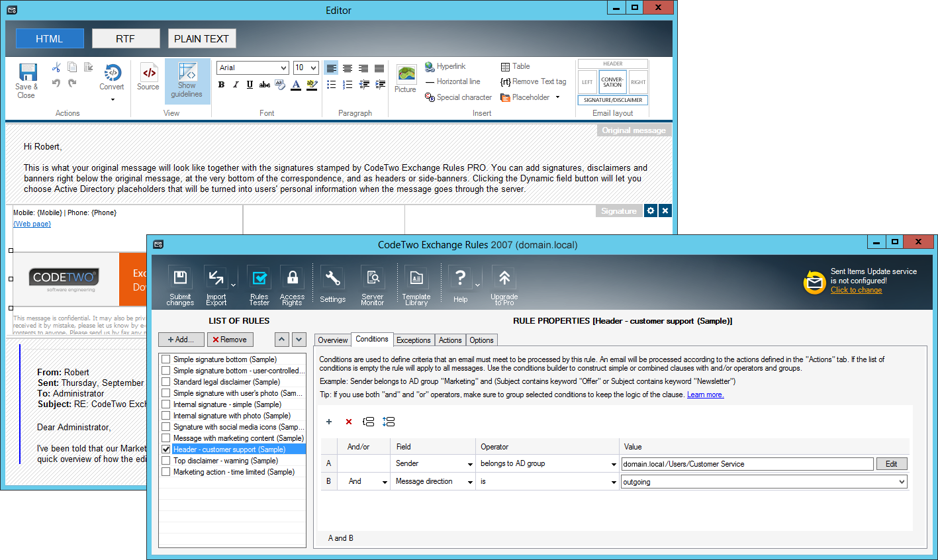Image resolution: width=938 pixels, height=560 pixels.
Task: Click Upgrade to Pro
Action: pyautogui.click(x=504, y=285)
